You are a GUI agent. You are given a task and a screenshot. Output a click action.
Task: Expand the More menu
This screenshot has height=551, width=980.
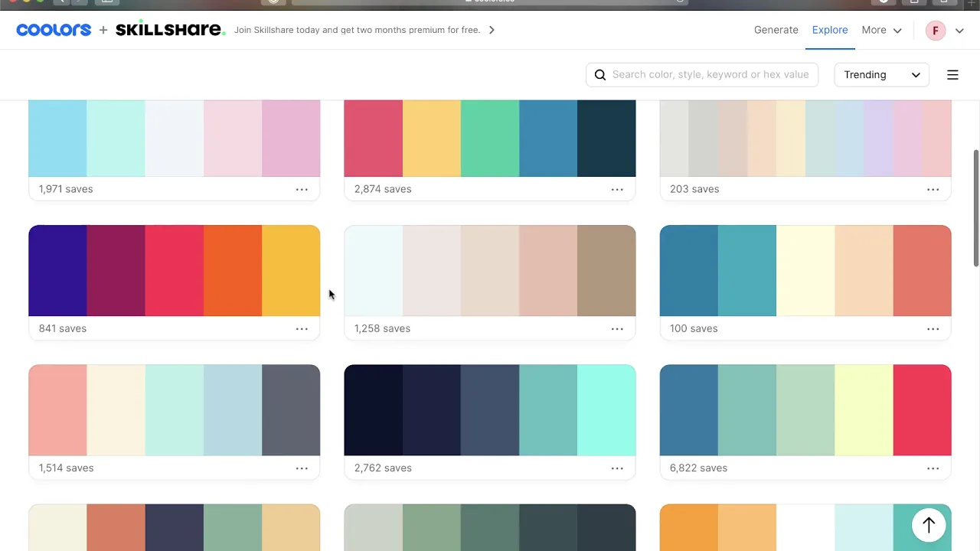[x=881, y=30]
